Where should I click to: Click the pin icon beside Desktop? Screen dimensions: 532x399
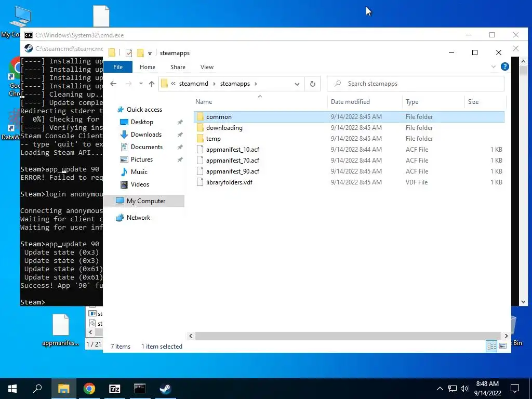180,122
